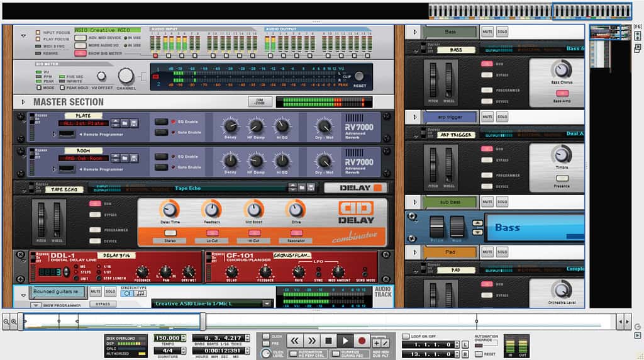Click the Timbre knob on Arp Trigger
Screen dimensions: 644x360
[x=562, y=155]
